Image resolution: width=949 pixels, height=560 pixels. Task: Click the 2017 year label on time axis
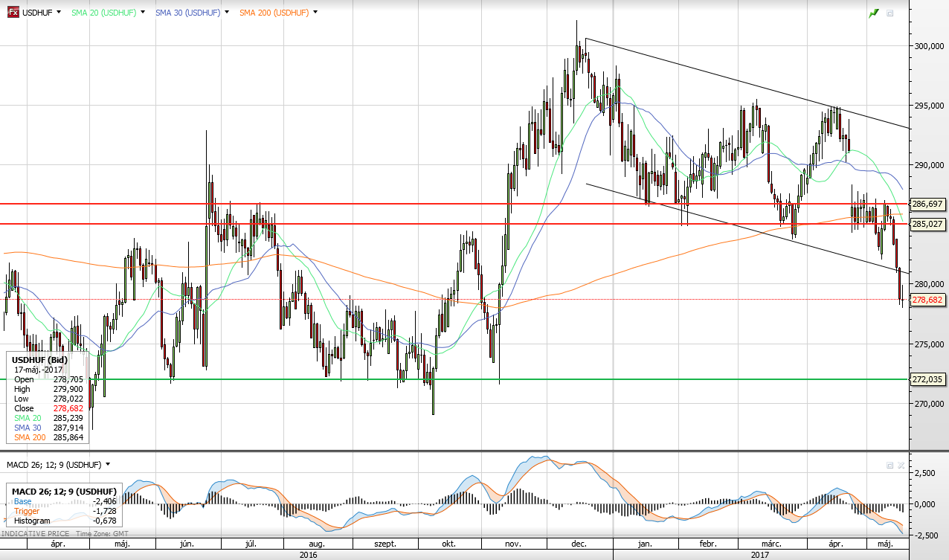click(760, 554)
